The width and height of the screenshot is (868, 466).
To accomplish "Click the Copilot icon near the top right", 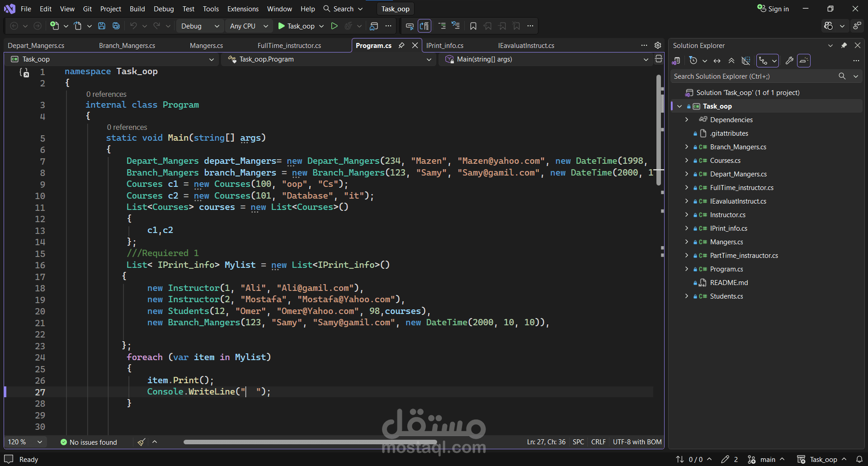I will pyautogui.click(x=828, y=26).
